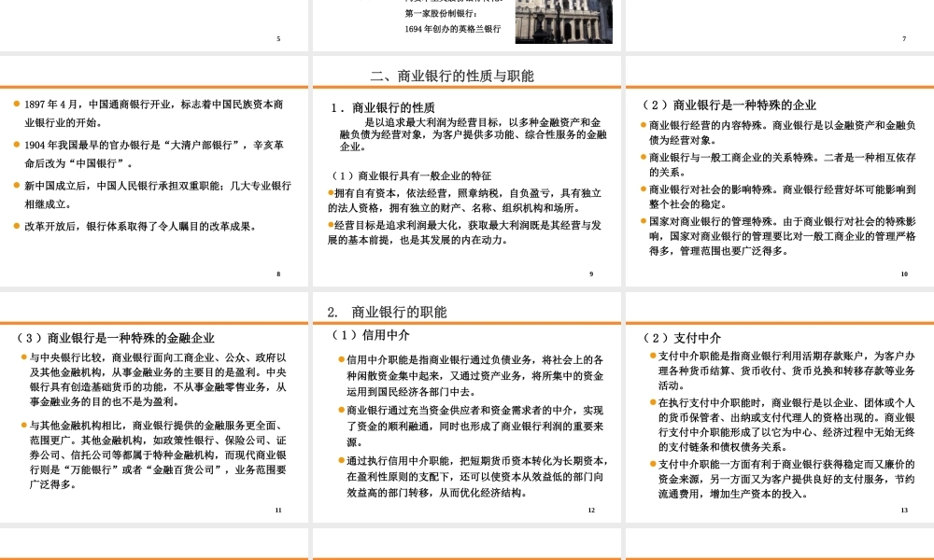Click page number 9 on the center slide
This screenshot has width=934, height=560.
592,274
